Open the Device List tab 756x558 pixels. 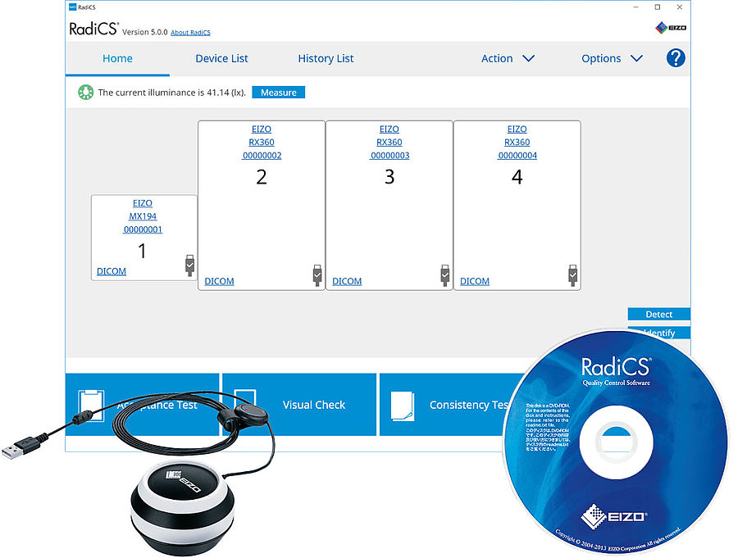pyautogui.click(x=221, y=58)
